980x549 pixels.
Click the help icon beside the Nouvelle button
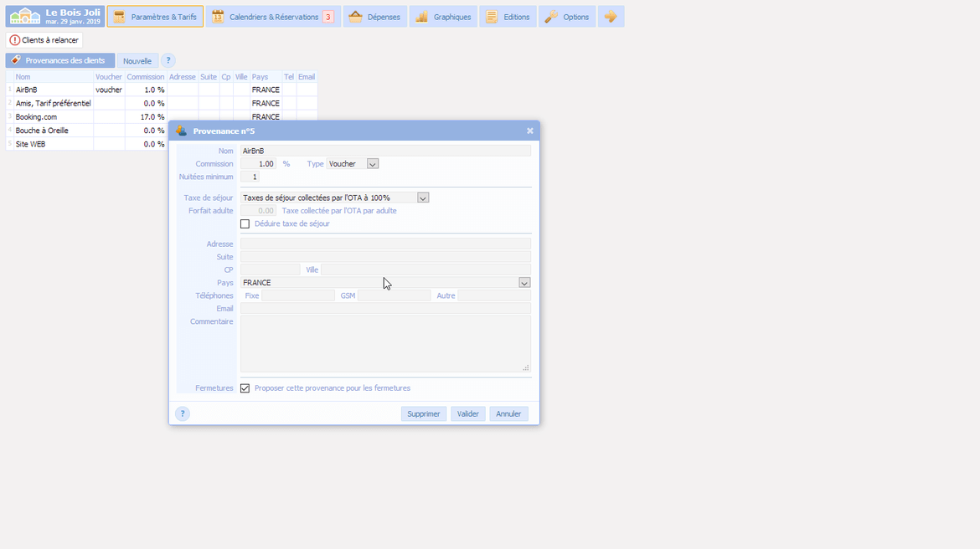coord(168,61)
